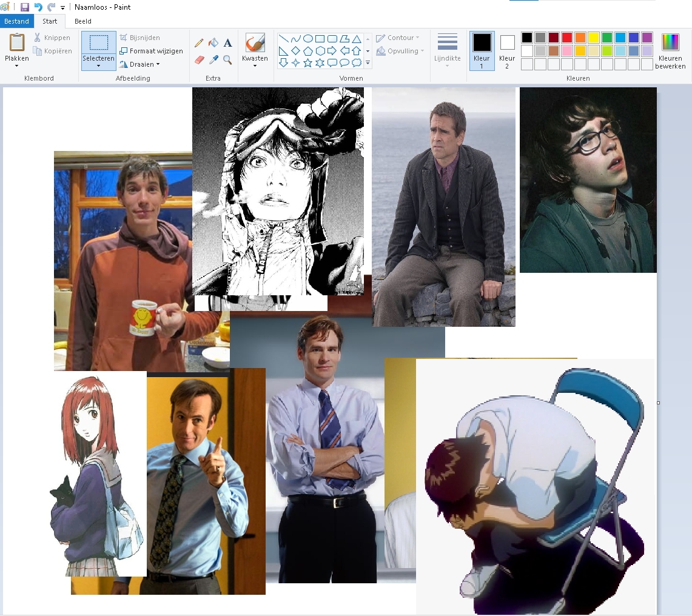Click the Kwasten brush icon

coord(255,43)
